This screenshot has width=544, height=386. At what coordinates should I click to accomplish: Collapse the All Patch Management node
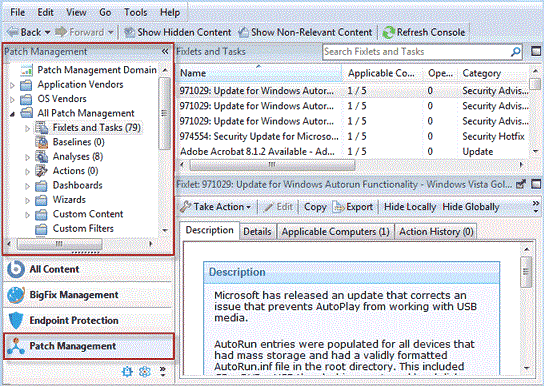point(12,114)
